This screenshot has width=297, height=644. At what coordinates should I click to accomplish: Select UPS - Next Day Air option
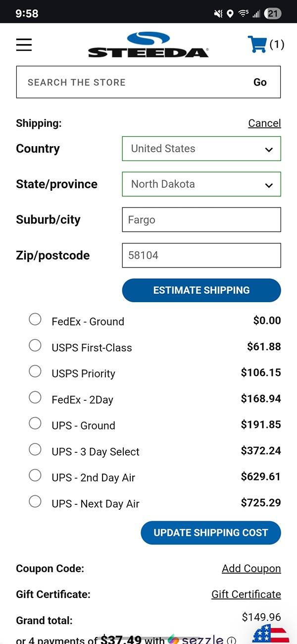tap(35, 502)
